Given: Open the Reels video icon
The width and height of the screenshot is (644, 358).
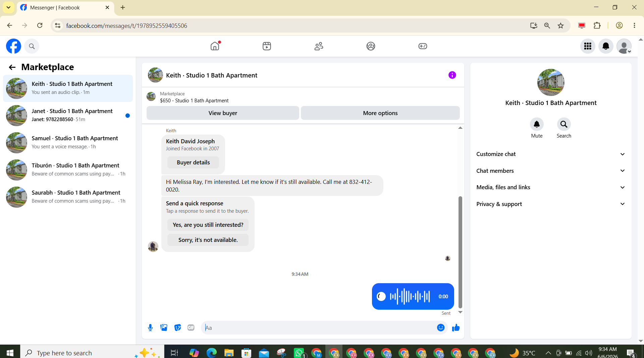Looking at the screenshot, I should (x=267, y=46).
